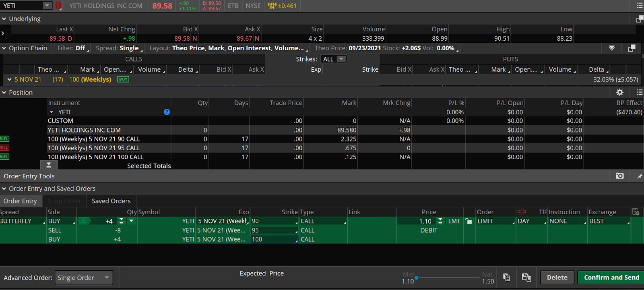This screenshot has height=290, width=644.
Task: Click the 1.10 limit price field
Action: pyautogui.click(x=417, y=221)
